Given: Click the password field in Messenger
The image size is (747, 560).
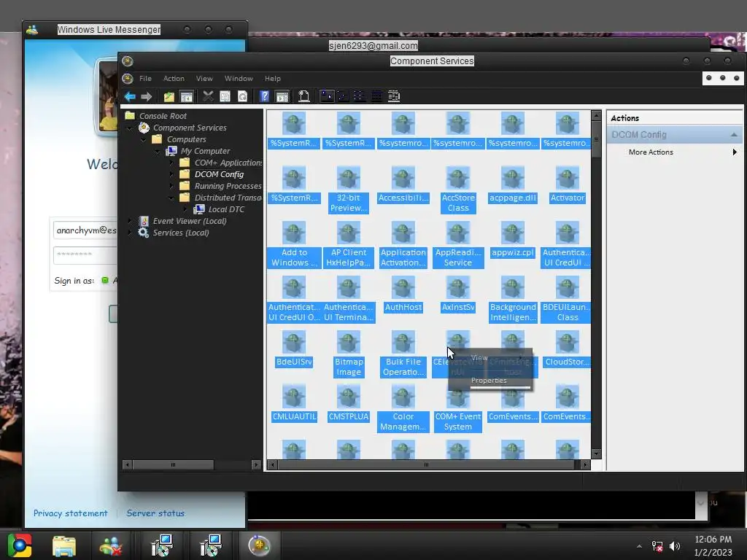Looking at the screenshot, I should (85, 255).
